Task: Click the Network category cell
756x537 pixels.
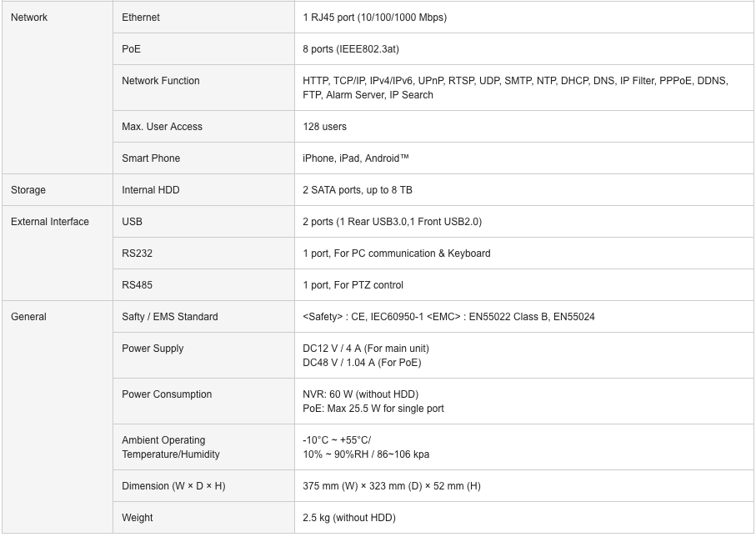Action: 58,88
